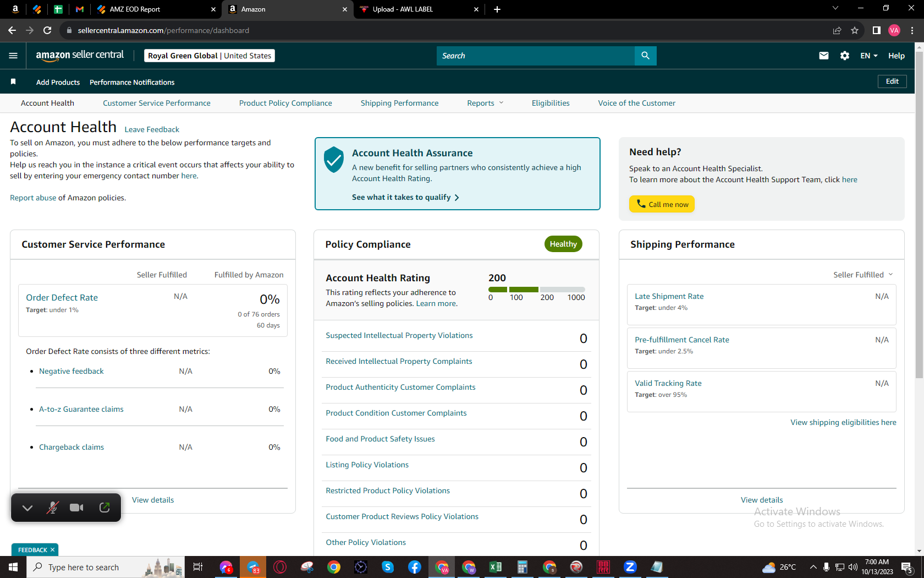The image size is (924, 578).
Task: Open the Seller Central hamburger menu
Action: coord(13,56)
